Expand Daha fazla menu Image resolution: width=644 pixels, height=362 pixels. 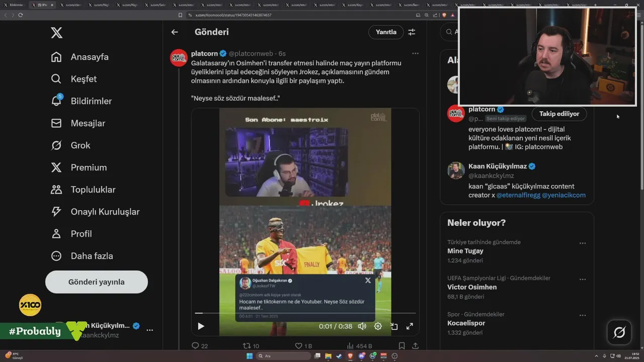[82, 256]
